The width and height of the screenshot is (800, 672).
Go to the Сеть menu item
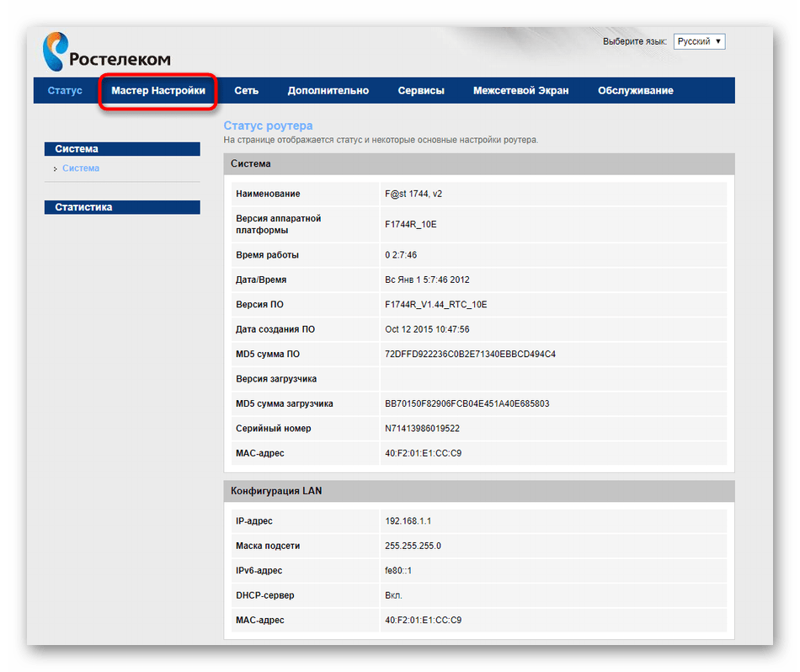[x=246, y=91]
